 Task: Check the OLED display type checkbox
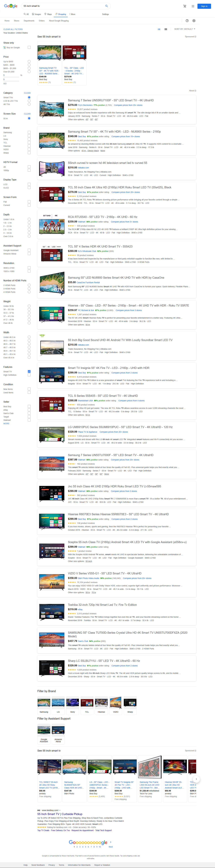point(29,188)
